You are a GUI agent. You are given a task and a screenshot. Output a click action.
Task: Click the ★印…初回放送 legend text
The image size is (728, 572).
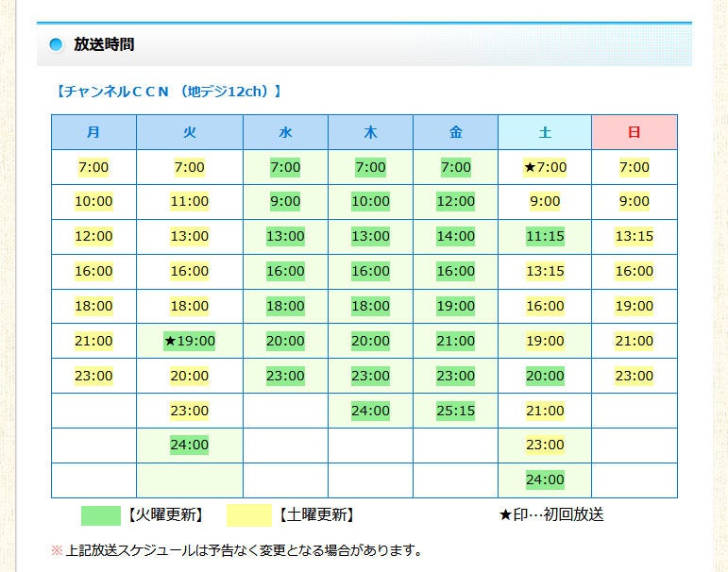coord(551,514)
